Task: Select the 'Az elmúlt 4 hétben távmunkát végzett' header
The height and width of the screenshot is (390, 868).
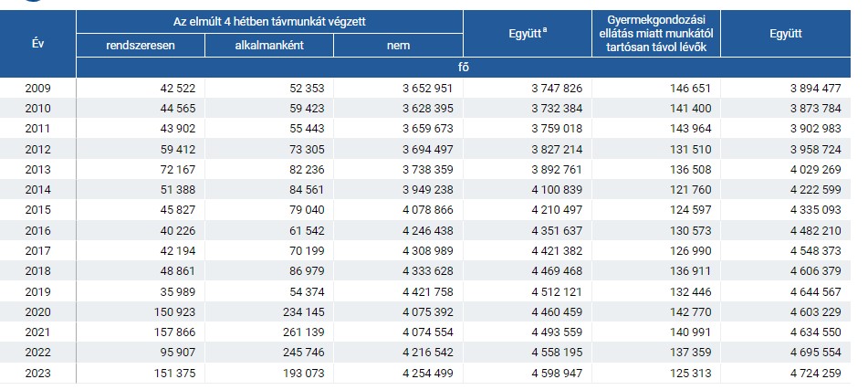Action: 269,22
